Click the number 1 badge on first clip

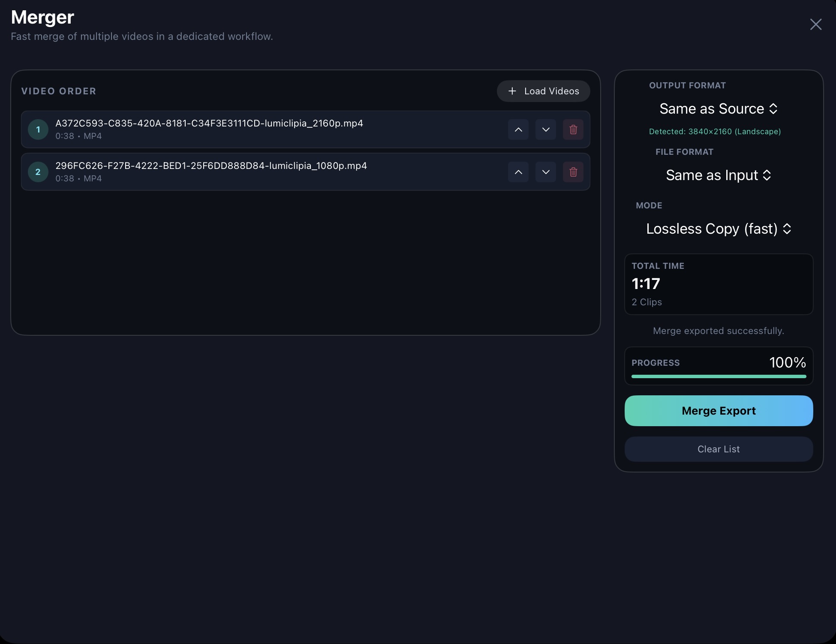(x=38, y=129)
